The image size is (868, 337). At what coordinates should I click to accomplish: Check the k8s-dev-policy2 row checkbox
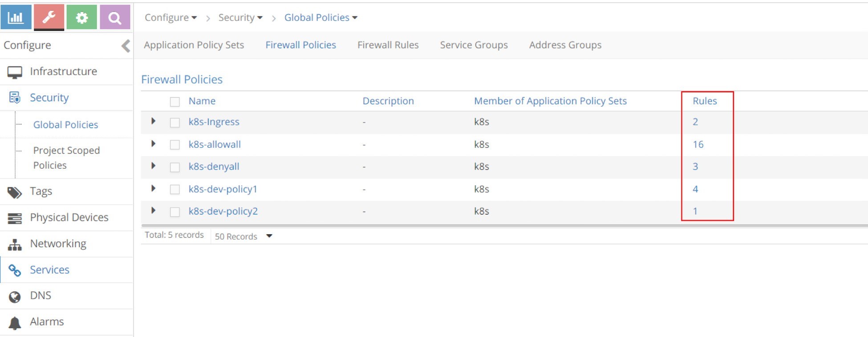(175, 212)
